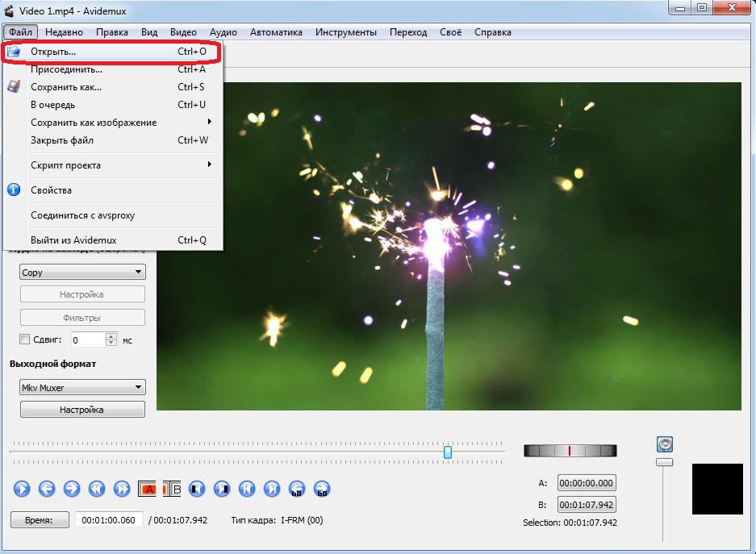Screen dimensions: 756x554
Task: Jump to first frame icon
Action: (248, 488)
